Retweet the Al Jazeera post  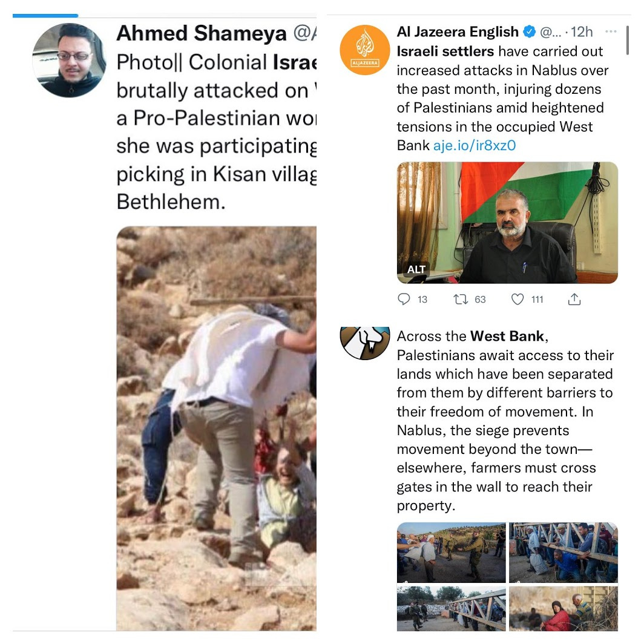pos(461,300)
